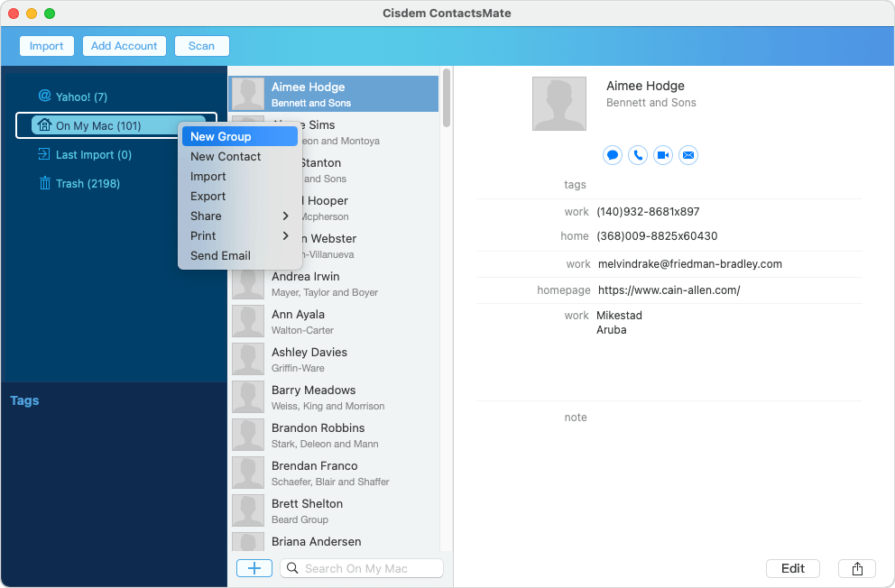The width and height of the screenshot is (895, 588).
Task: Click the Import toolbar button
Action: (x=47, y=46)
